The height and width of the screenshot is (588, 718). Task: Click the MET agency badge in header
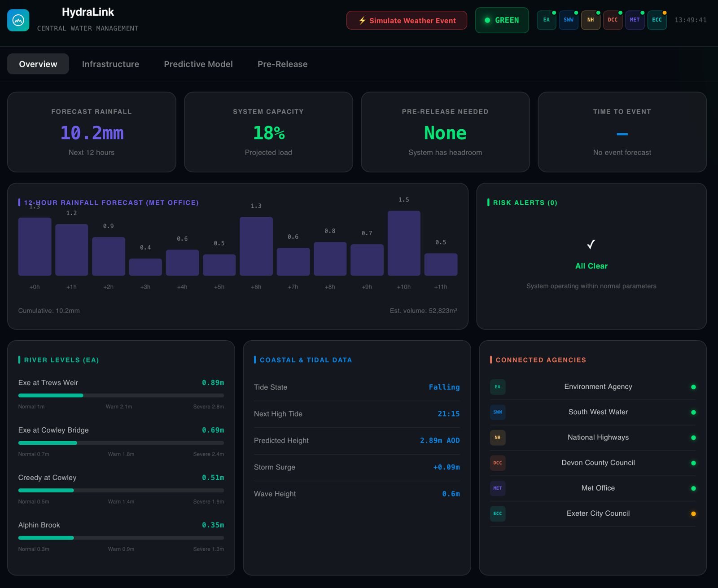pos(635,20)
